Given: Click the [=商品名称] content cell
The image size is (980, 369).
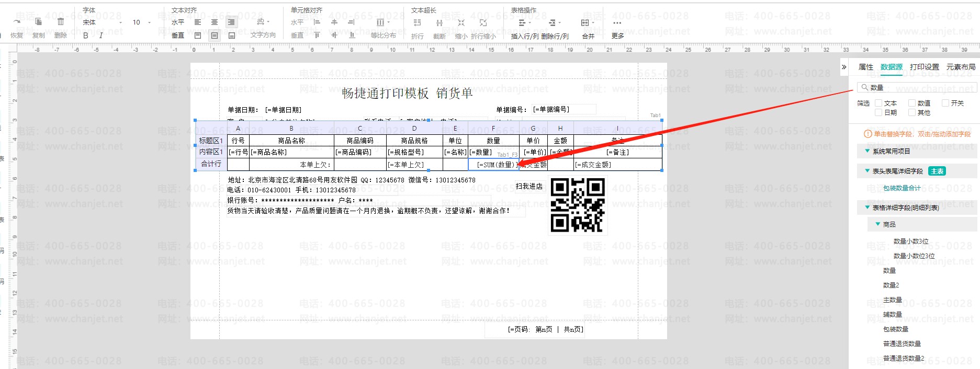Looking at the screenshot, I should [x=291, y=152].
